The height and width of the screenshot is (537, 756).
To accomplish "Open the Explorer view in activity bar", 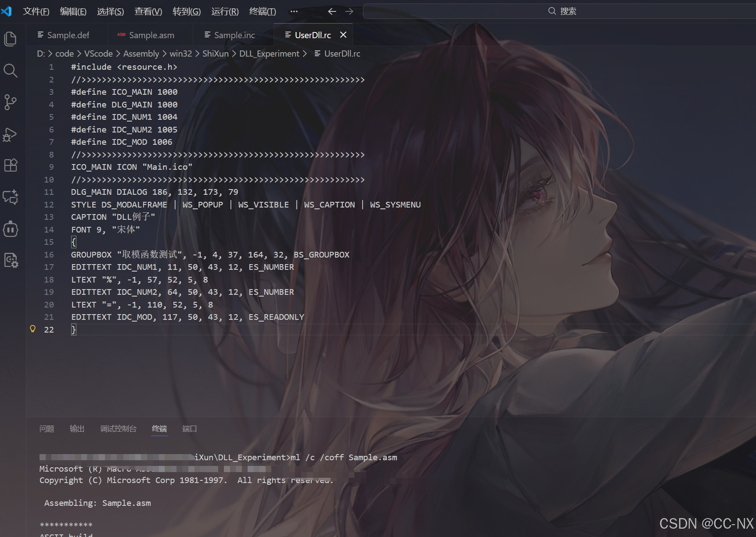I will tap(11, 39).
